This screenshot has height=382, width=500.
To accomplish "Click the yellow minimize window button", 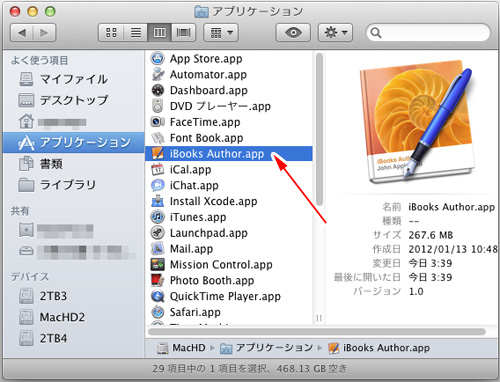I will tap(33, 11).
